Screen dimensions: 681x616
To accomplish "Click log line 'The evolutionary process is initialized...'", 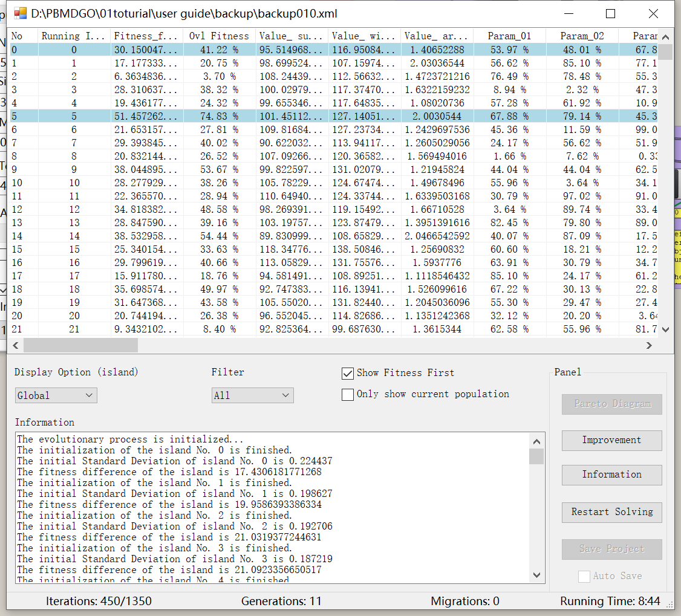I will click(x=130, y=439).
